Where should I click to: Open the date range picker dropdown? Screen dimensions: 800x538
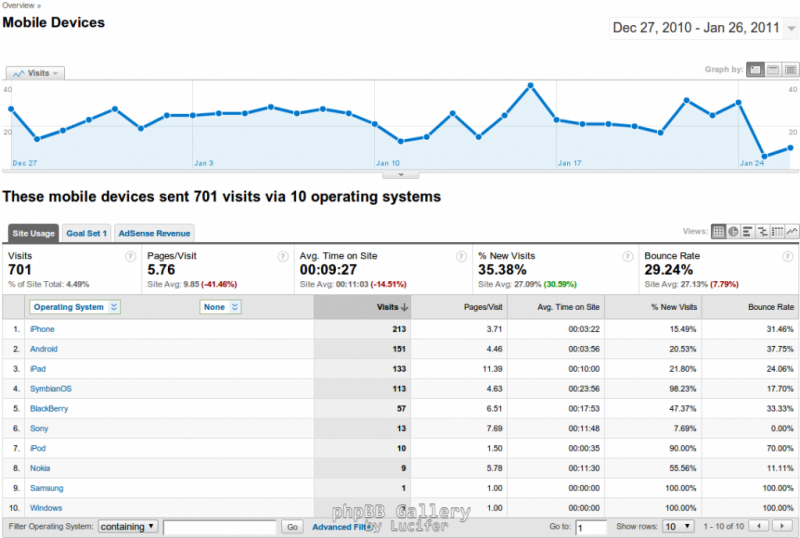point(791,28)
